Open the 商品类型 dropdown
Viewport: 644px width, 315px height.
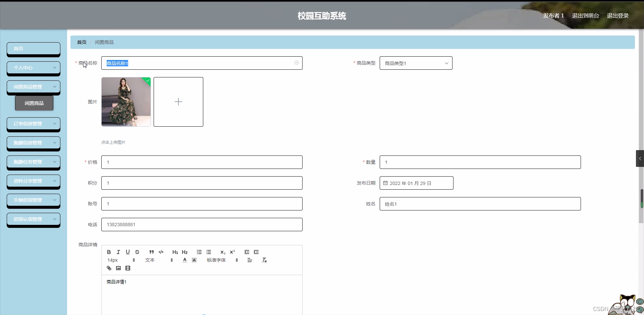pos(416,63)
